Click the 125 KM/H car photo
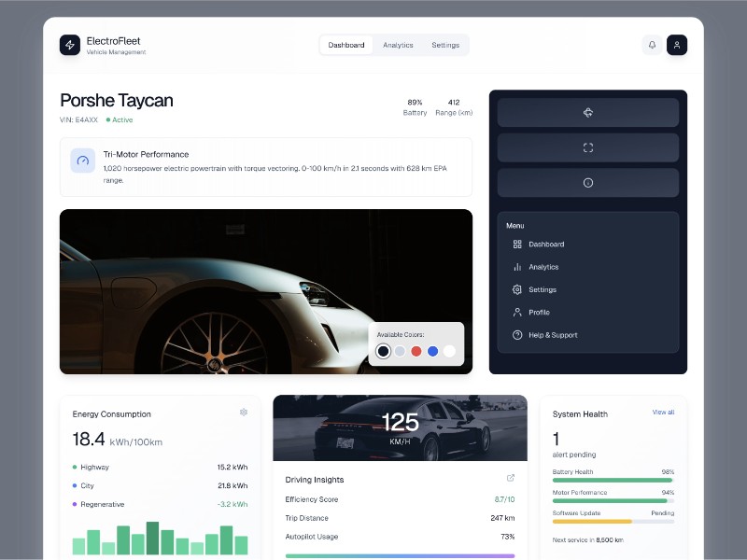This screenshot has width=747, height=560. 401,427
